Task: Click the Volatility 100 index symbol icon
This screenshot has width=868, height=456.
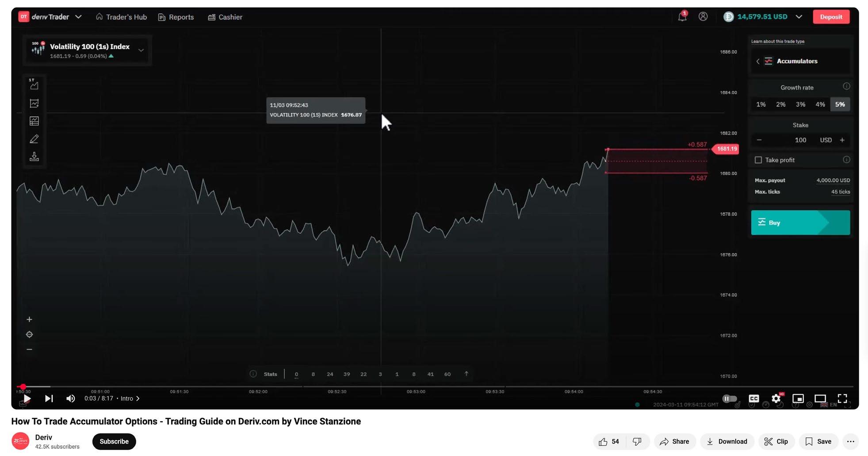Action: coord(38,48)
